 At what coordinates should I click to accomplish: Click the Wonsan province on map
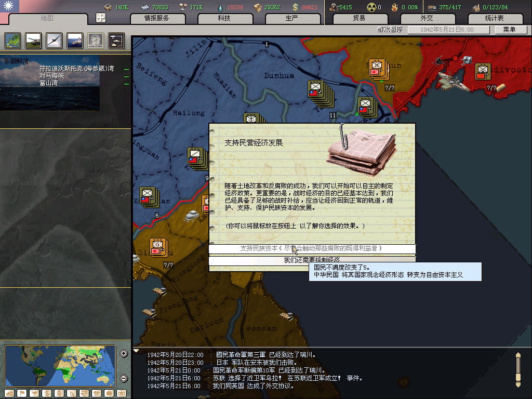tap(261, 328)
